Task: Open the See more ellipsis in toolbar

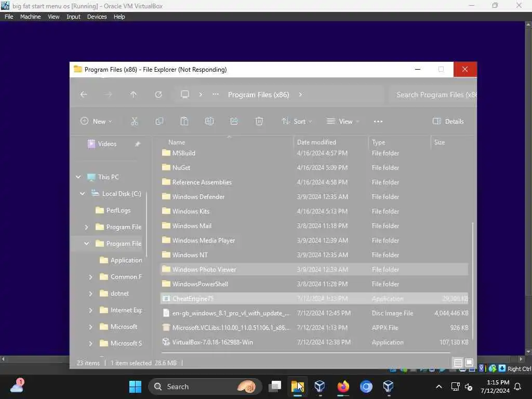Action: [378, 122]
